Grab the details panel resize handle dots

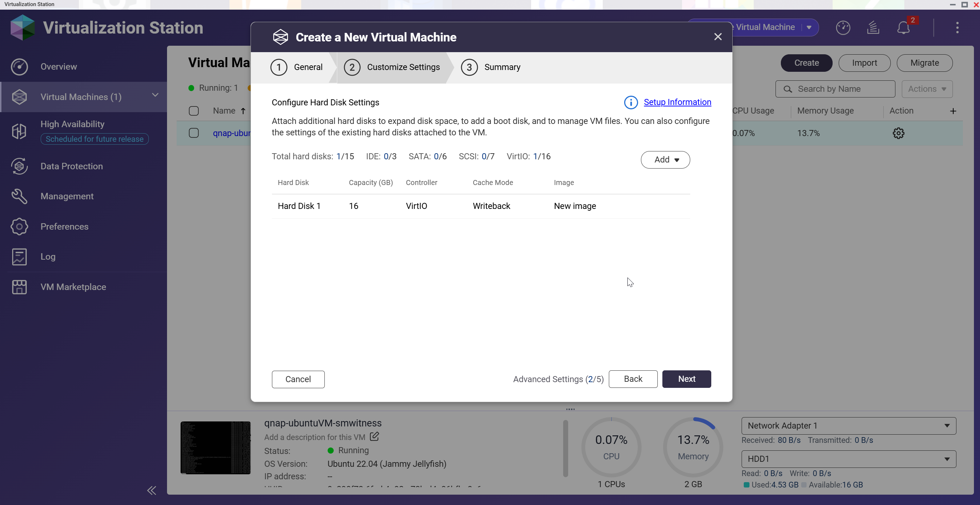[x=570, y=409]
